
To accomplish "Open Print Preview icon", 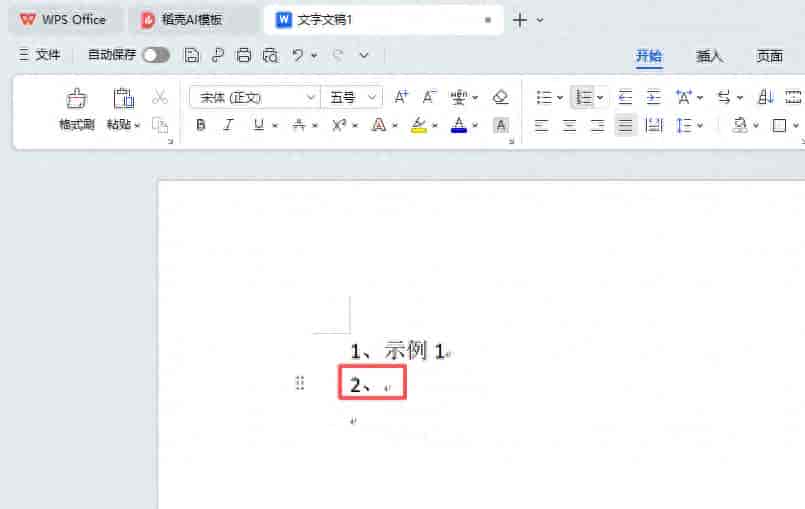I will click(x=270, y=55).
